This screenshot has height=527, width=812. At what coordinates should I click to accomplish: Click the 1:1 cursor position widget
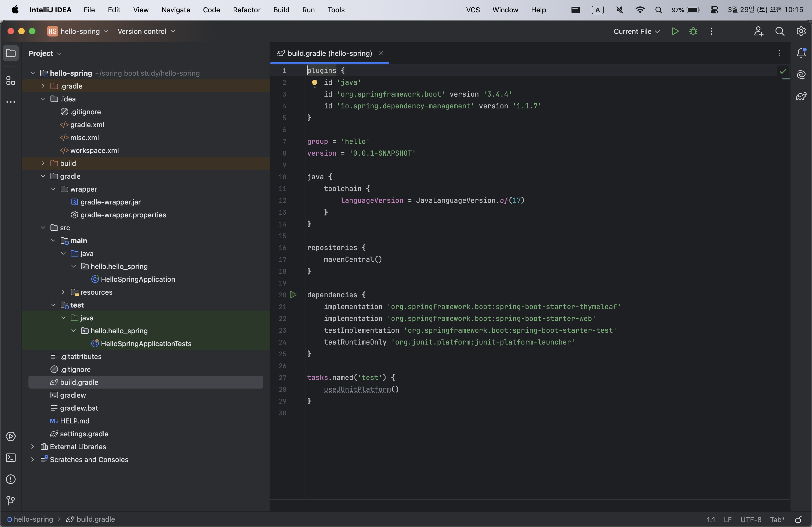(x=710, y=519)
